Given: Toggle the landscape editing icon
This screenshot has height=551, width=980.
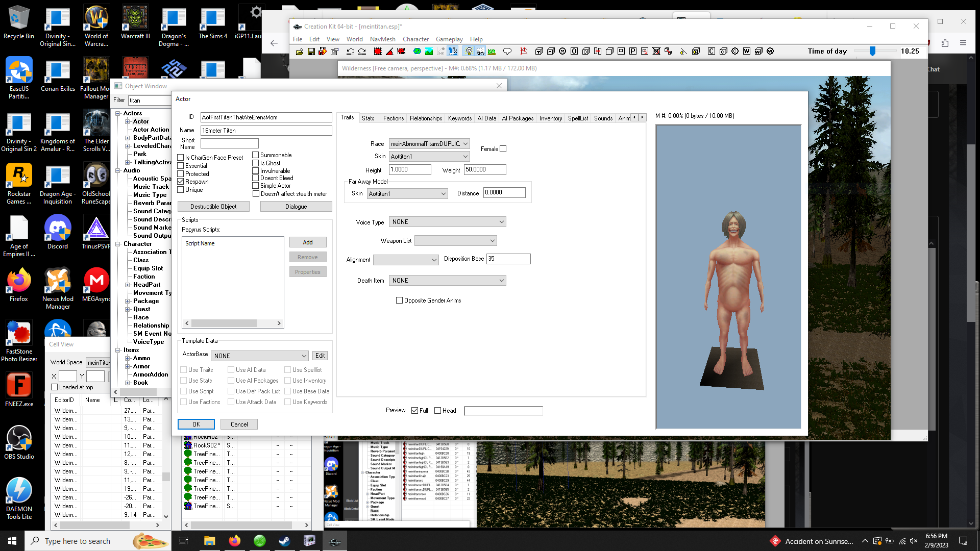Looking at the screenshot, I should pyautogui.click(x=429, y=51).
